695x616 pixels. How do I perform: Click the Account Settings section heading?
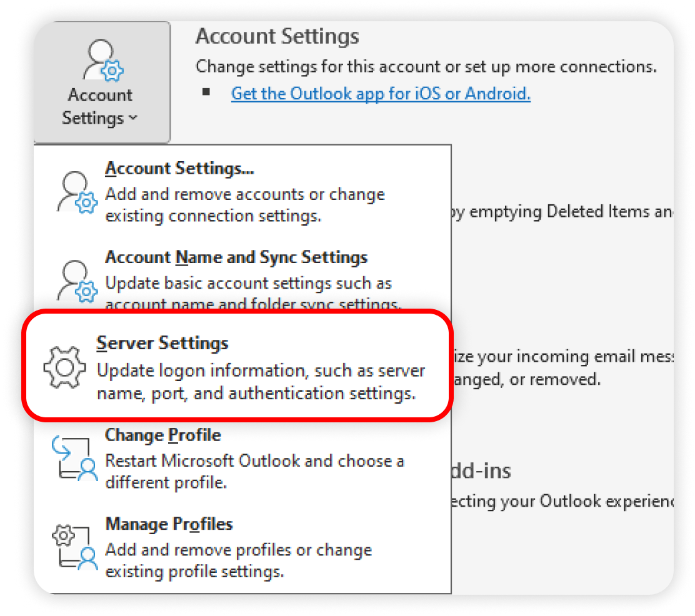pyautogui.click(x=277, y=36)
